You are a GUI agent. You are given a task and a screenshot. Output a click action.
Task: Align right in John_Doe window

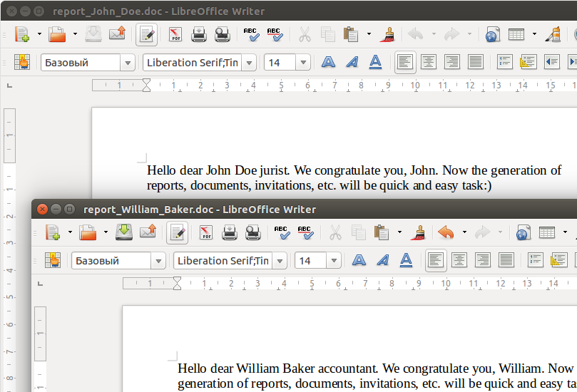pos(452,62)
